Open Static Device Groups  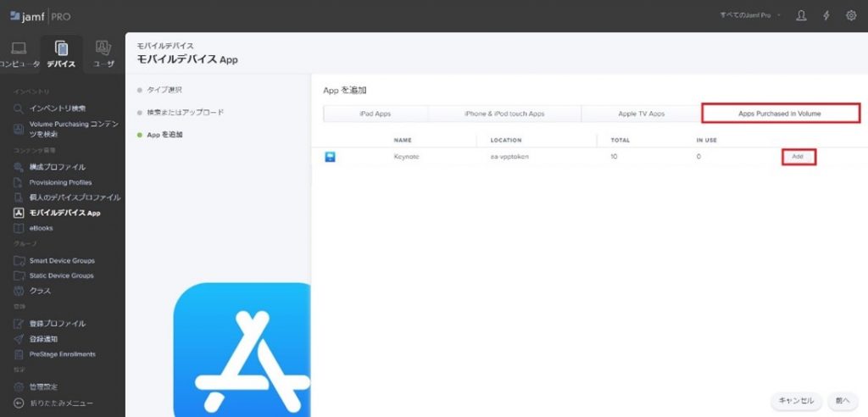[x=61, y=275]
